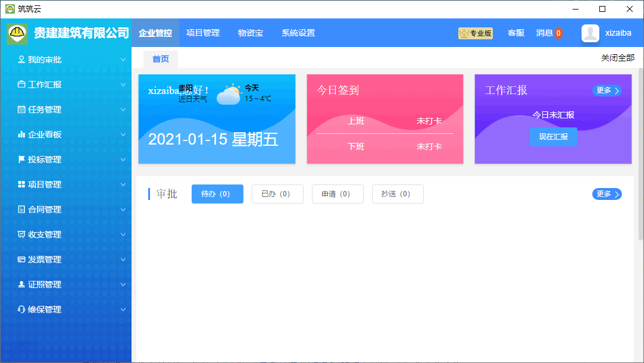The width and height of the screenshot is (644, 363).
Task: Open 客服 customer service link
Action: [516, 33]
